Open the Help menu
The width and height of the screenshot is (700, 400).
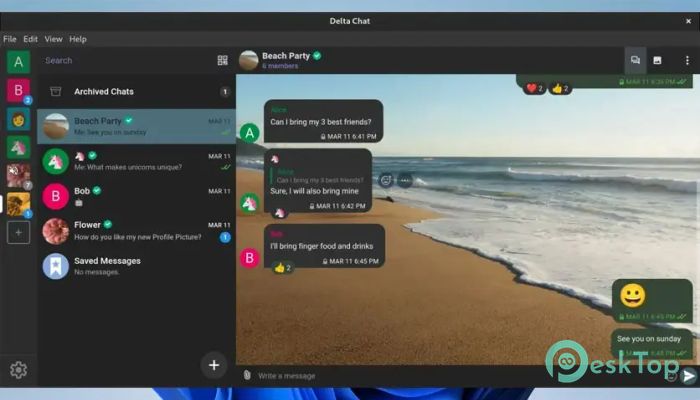[x=78, y=39]
